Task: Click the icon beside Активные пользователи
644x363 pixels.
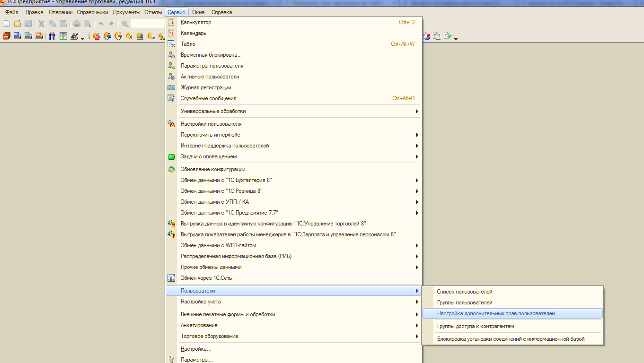Action: [x=171, y=77]
